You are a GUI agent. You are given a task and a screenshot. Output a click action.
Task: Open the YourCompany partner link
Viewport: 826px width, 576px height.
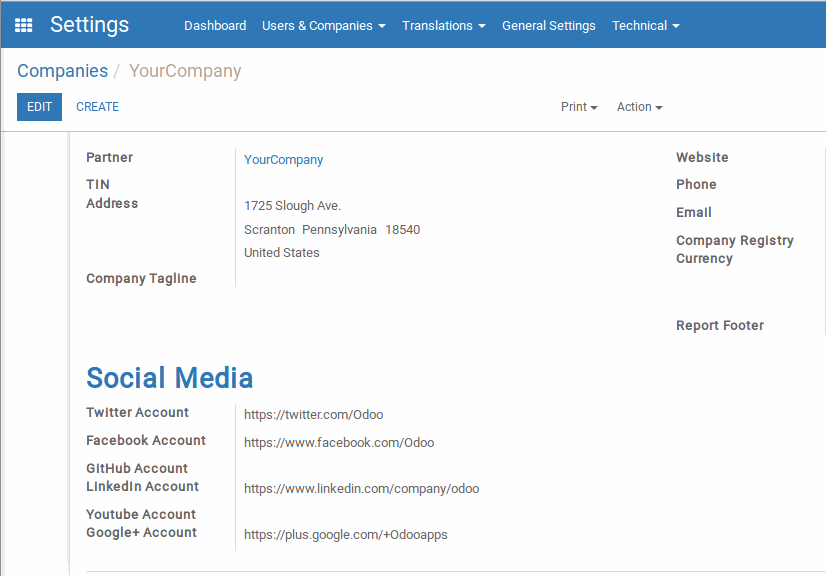(x=283, y=160)
